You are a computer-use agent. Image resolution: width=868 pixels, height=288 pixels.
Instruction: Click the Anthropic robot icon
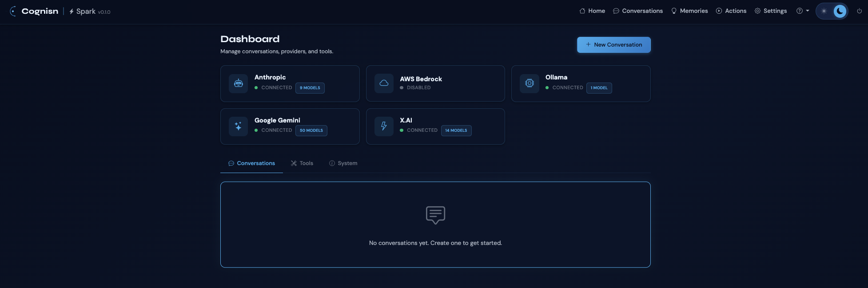click(x=239, y=83)
